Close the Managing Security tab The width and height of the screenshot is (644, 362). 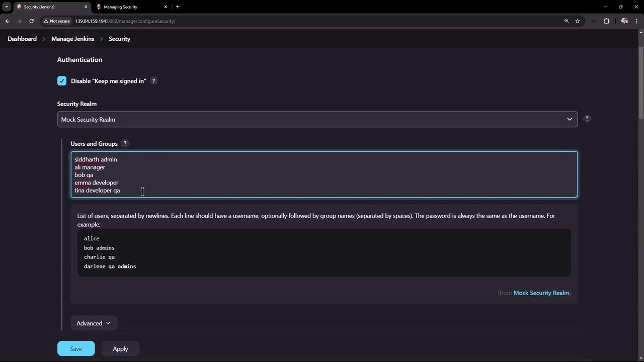[x=166, y=7]
